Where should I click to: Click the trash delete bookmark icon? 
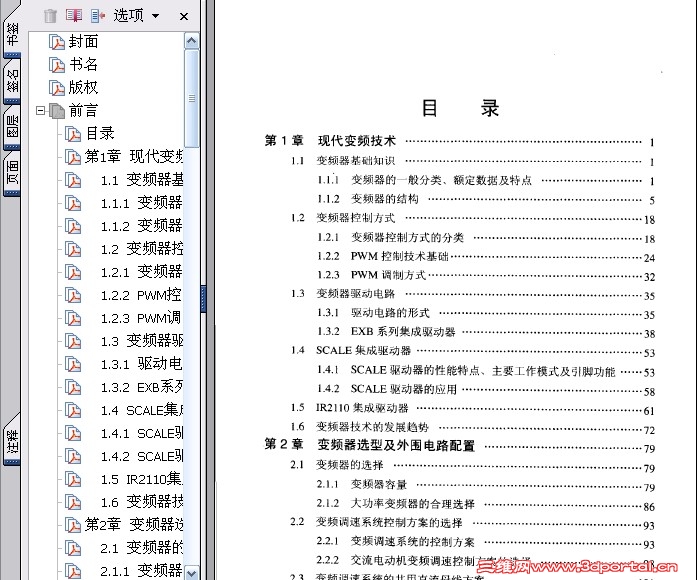click(x=50, y=16)
